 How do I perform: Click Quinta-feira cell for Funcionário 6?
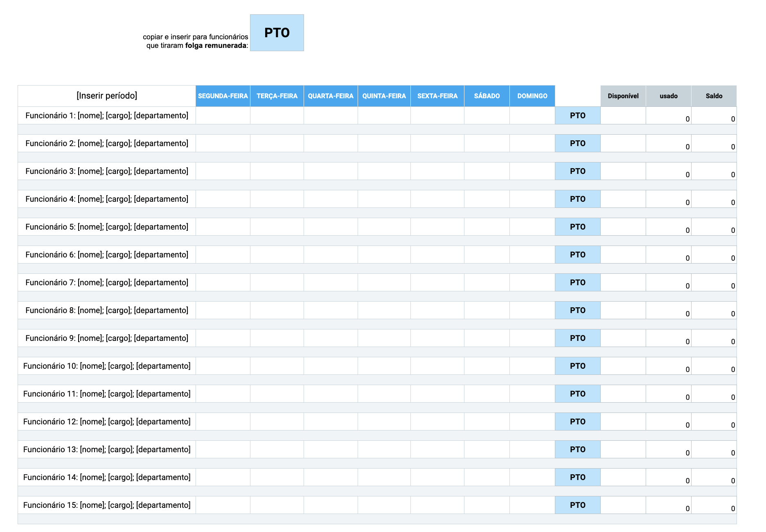pos(384,255)
